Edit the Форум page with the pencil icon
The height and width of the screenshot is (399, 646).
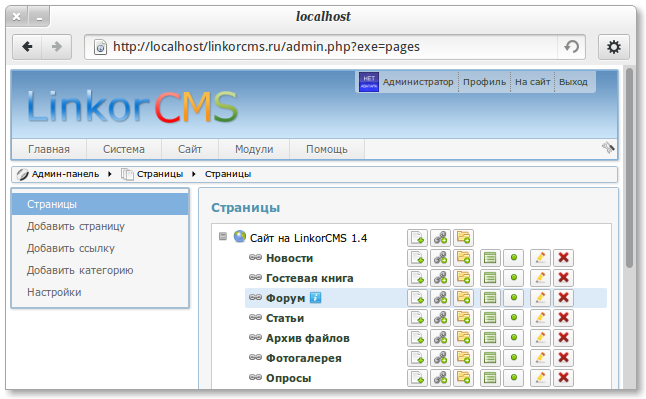tap(540, 298)
